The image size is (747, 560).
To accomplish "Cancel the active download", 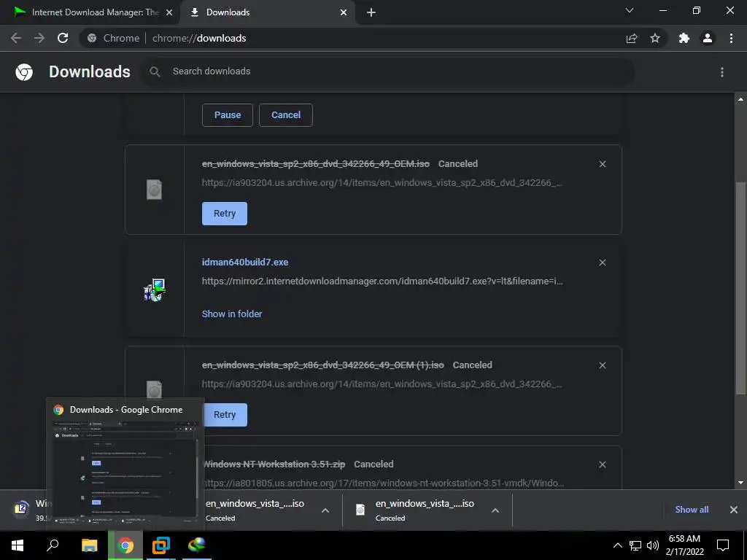I will (x=286, y=114).
